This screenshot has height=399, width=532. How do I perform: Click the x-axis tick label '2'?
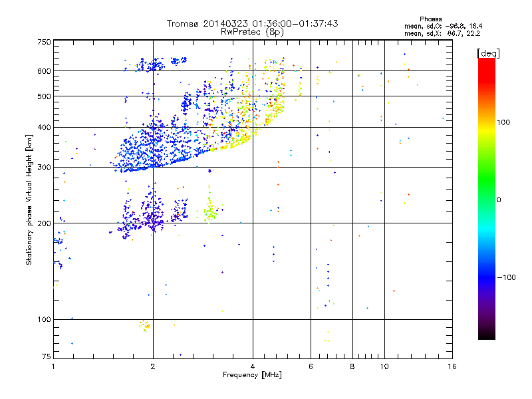[x=153, y=366]
